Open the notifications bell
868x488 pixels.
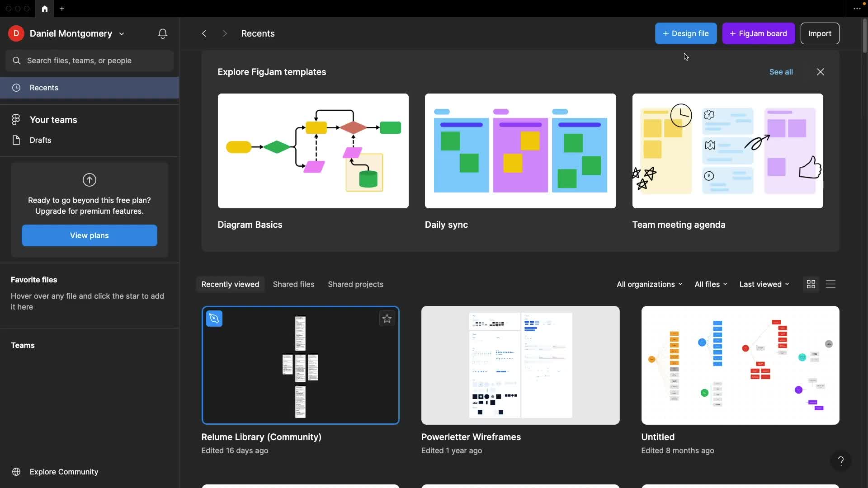click(x=163, y=34)
